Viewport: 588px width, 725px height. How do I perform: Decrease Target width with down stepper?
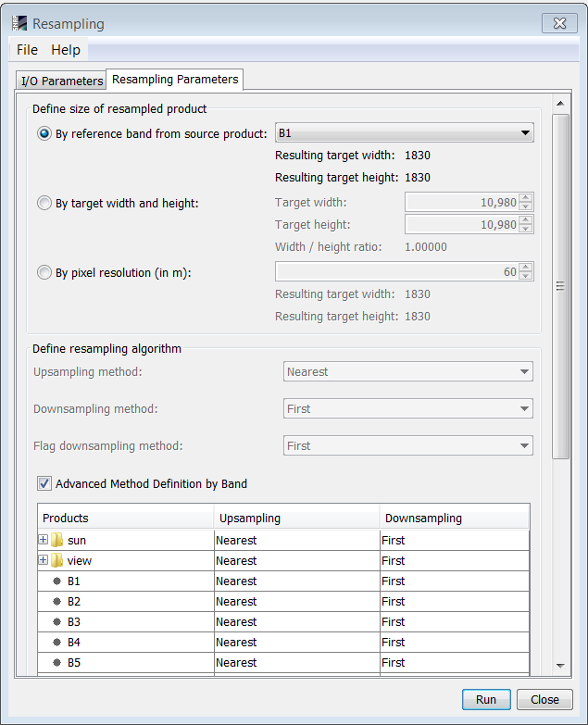pos(526,206)
